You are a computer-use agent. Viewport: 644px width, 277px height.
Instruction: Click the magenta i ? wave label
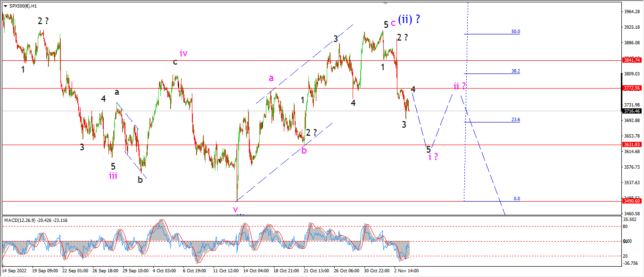[x=434, y=157]
